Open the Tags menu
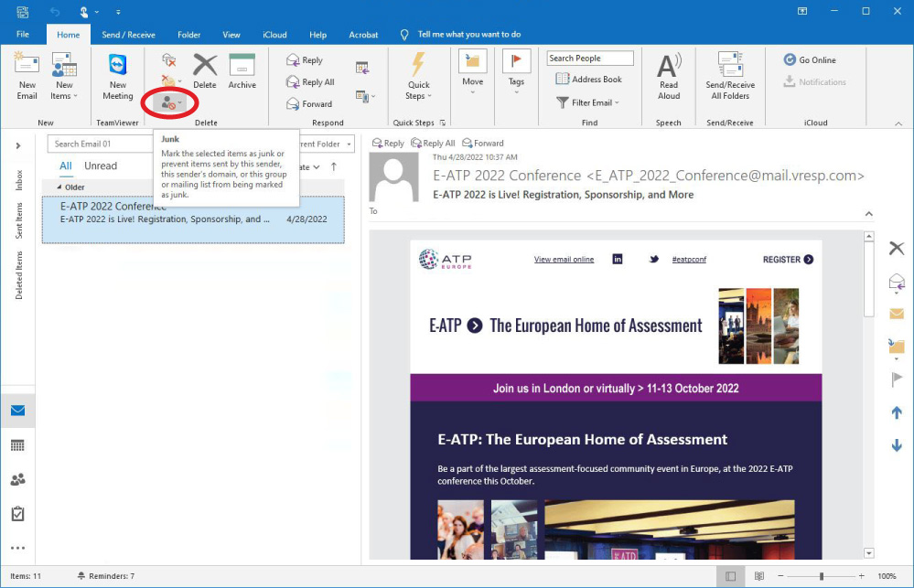The height and width of the screenshot is (588, 914). (516, 72)
